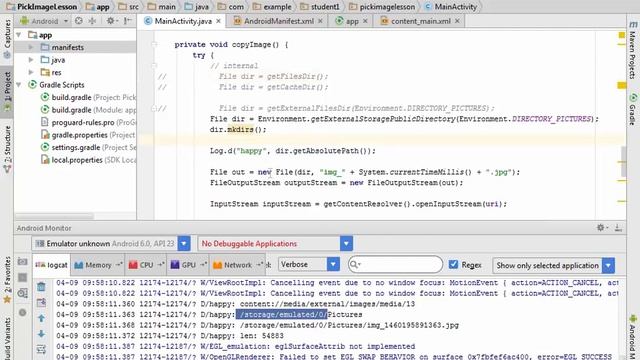Click student1 breadcrumb
The image size is (640, 360).
(x=320, y=7)
